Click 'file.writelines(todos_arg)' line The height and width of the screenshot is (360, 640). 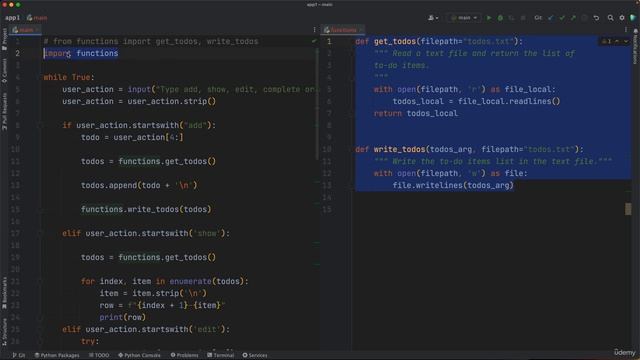453,185
